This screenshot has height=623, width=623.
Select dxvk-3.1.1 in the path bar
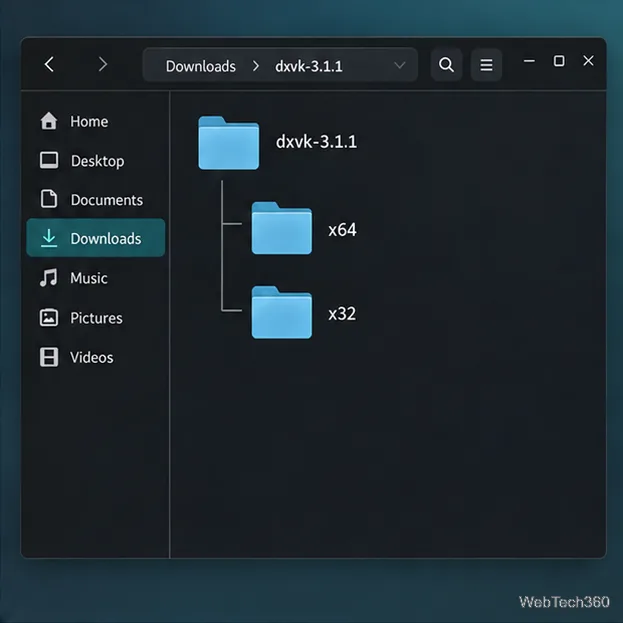[x=309, y=66]
